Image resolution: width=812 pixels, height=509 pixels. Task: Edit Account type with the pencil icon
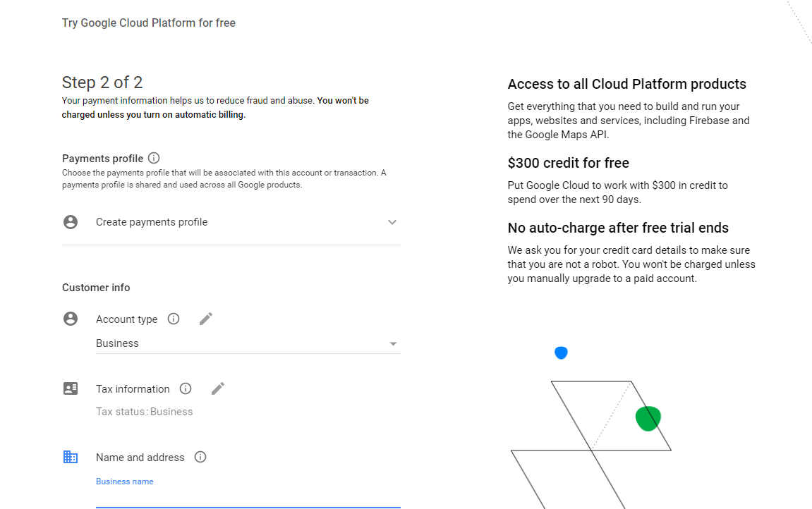tap(205, 319)
